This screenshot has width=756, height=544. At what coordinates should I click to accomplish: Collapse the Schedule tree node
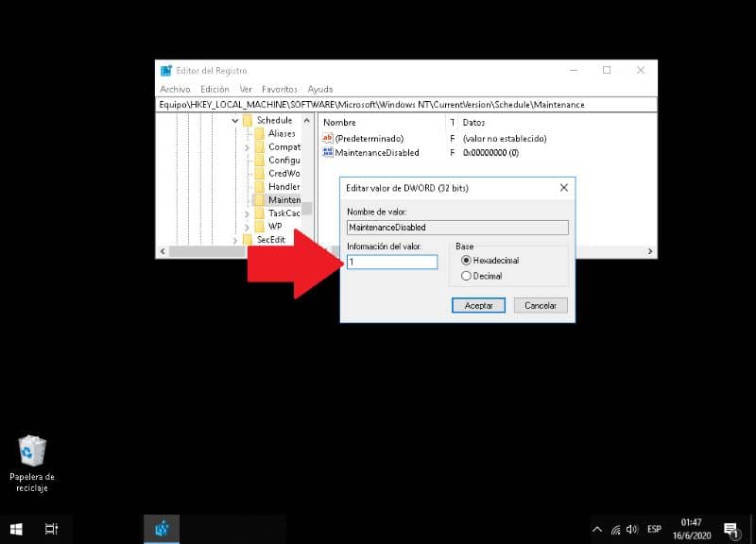234,121
